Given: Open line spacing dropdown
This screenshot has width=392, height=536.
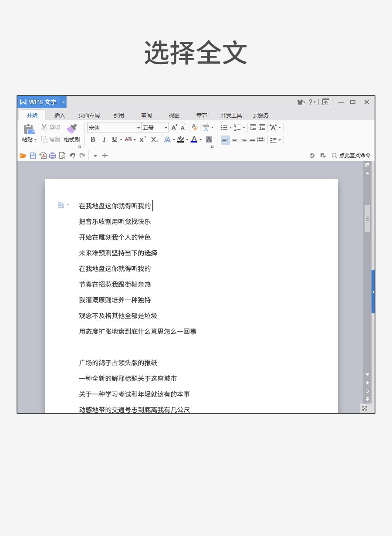Looking at the screenshot, I should click(280, 139).
